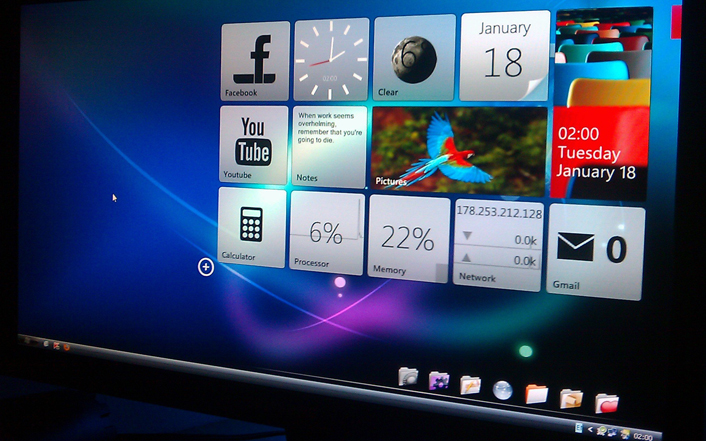
Task: Click the circled plus add-tile button
Action: (206, 267)
